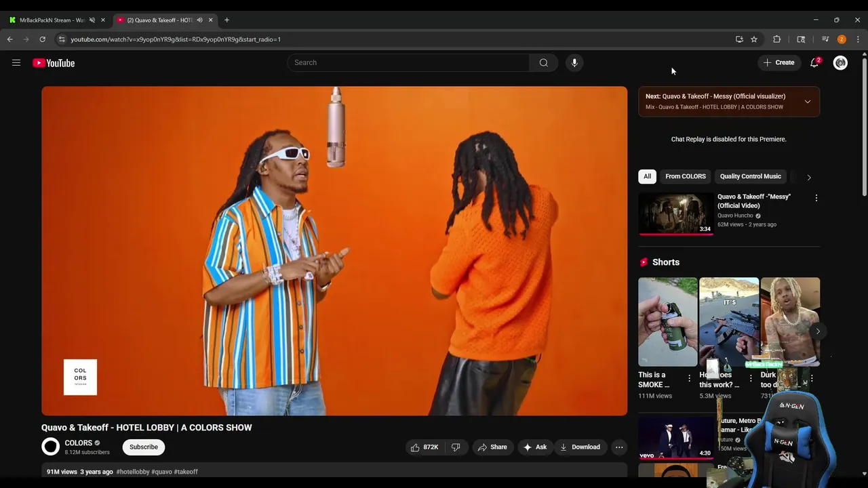Start voice search with the microphone icon
Viewport: 868px width, 488px height.
574,63
